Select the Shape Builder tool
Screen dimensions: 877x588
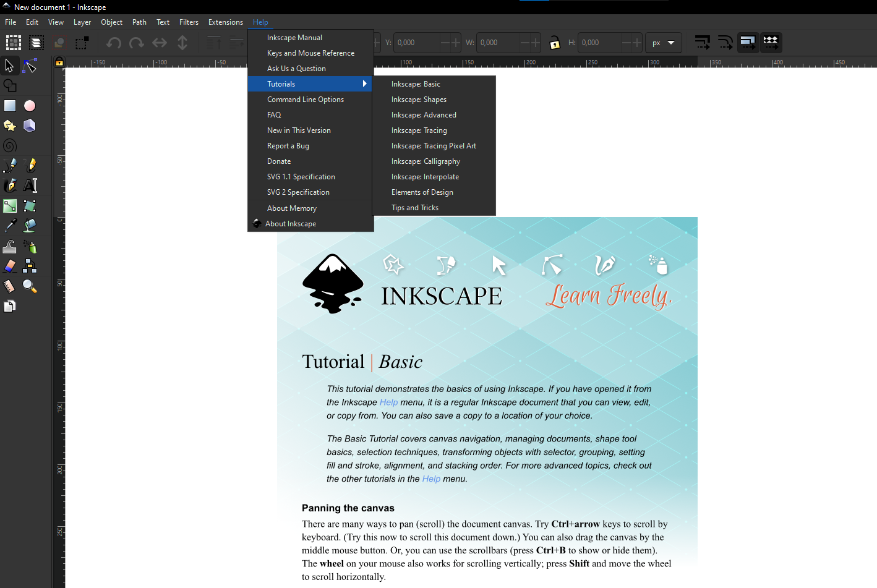pos(9,85)
